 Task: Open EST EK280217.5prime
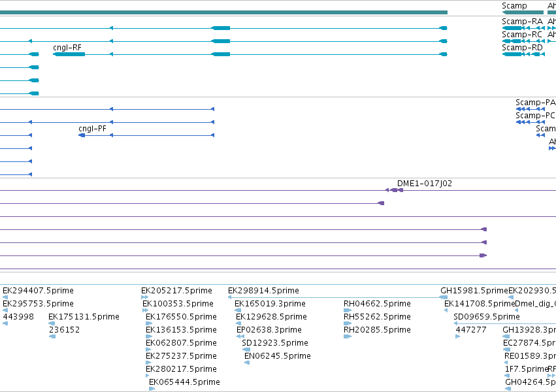click(181, 369)
